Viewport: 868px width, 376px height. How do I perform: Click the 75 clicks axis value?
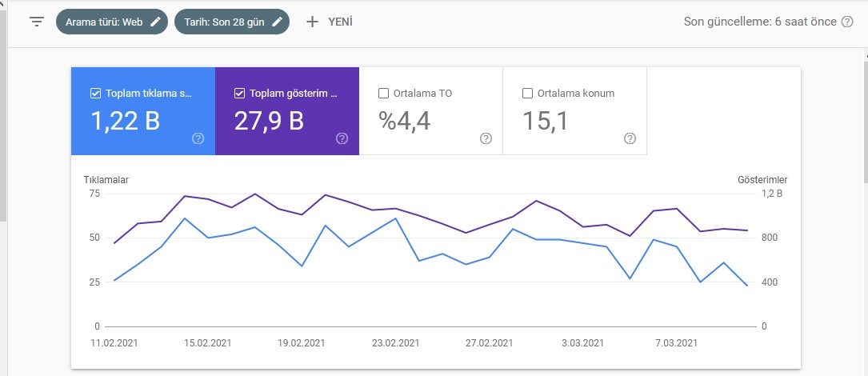coord(94,194)
